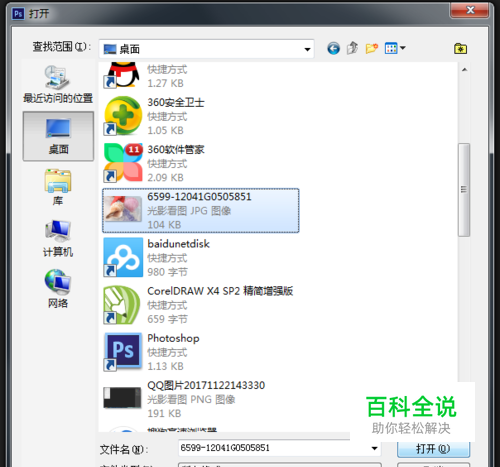Click the QQ图片20171122143330 file name

tap(206, 385)
